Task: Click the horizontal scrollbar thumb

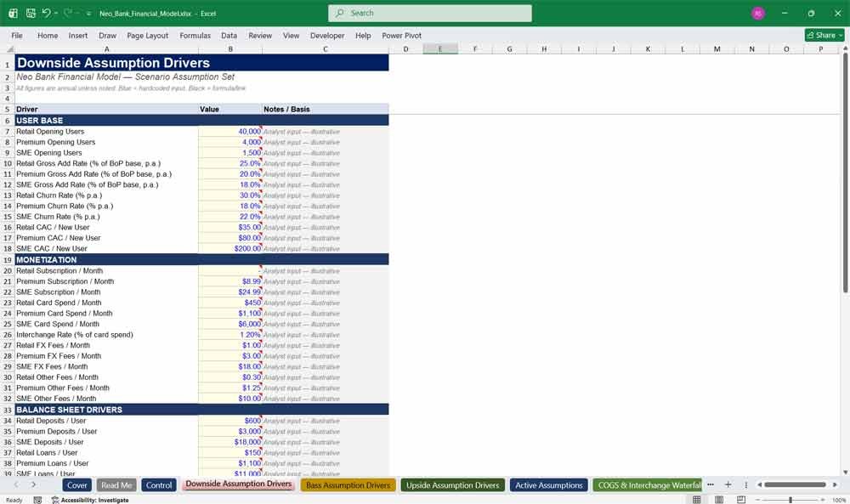Action: 795,484
